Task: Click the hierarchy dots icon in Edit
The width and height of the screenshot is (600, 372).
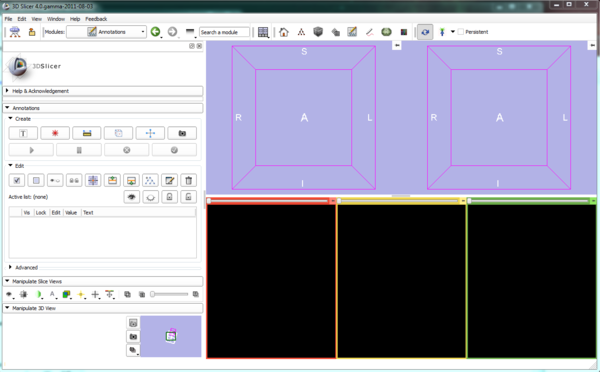Action: tap(150, 180)
